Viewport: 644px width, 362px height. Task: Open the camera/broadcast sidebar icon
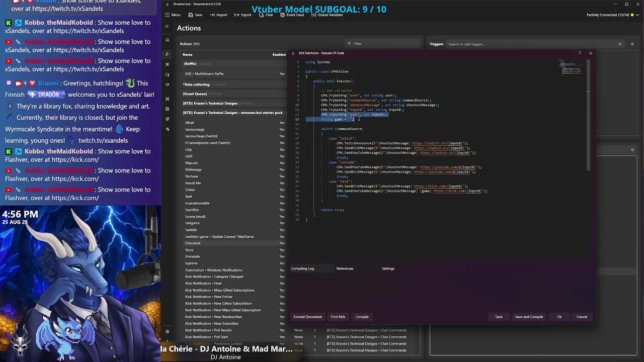point(167,84)
